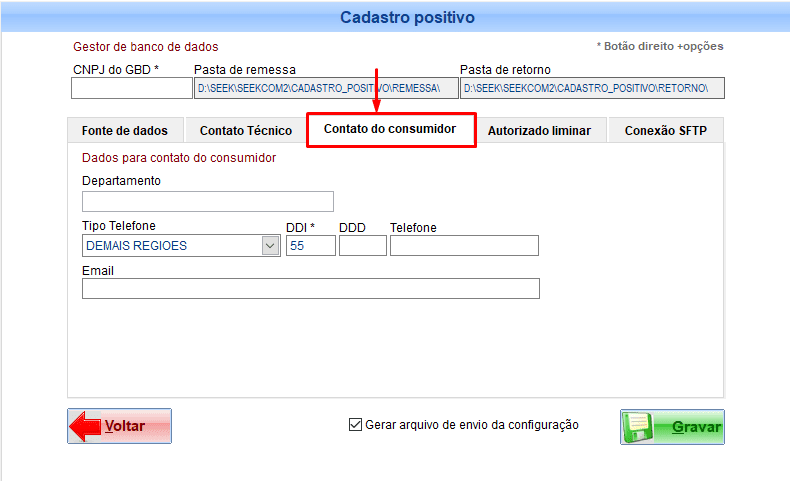Click the Pasta de retorno path field

[592, 88]
